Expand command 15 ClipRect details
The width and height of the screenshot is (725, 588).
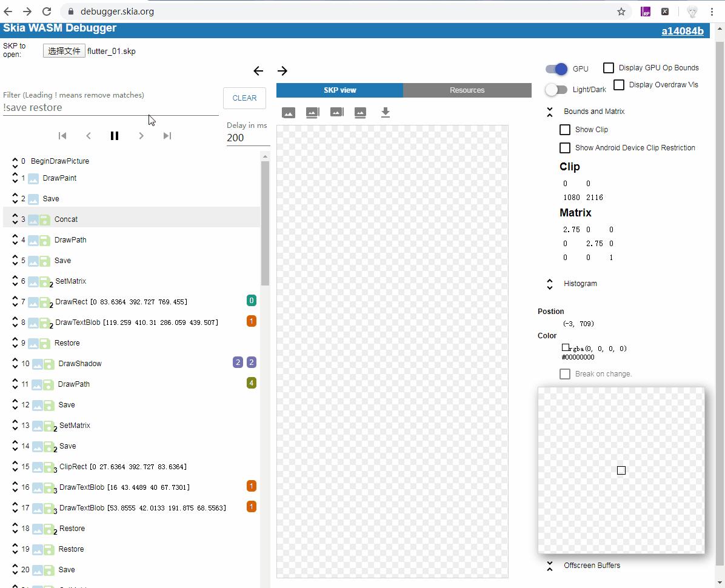click(15, 467)
